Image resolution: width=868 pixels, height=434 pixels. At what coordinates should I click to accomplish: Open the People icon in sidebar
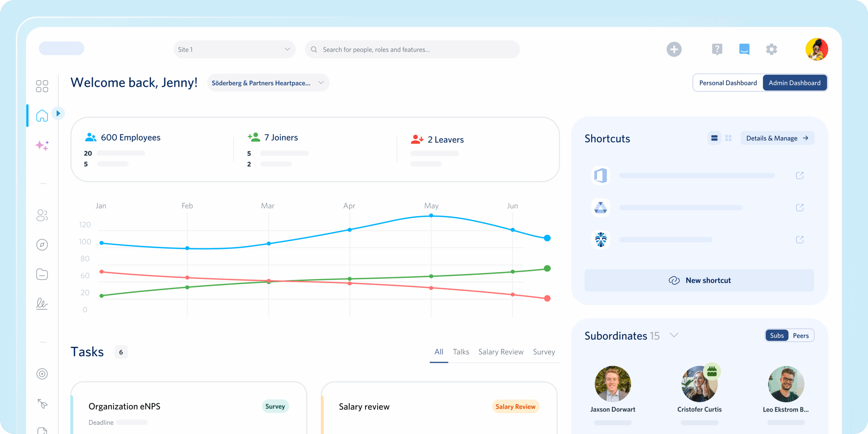tap(42, 215)
